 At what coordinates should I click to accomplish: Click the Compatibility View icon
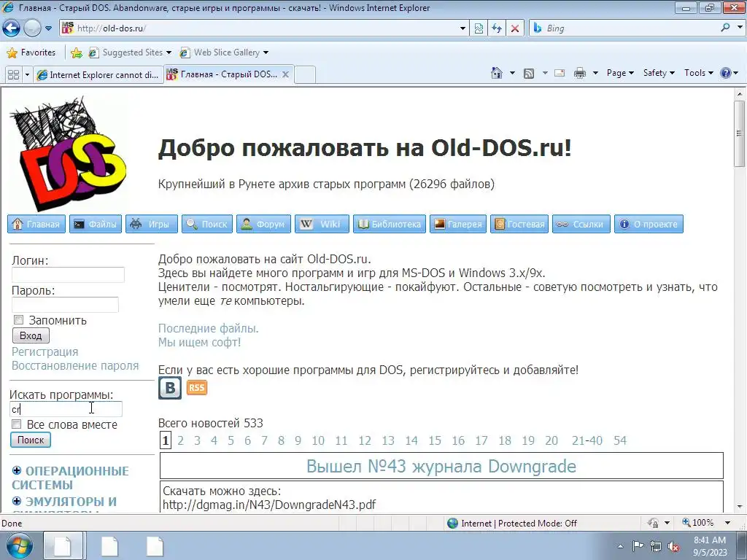[479, 28]
